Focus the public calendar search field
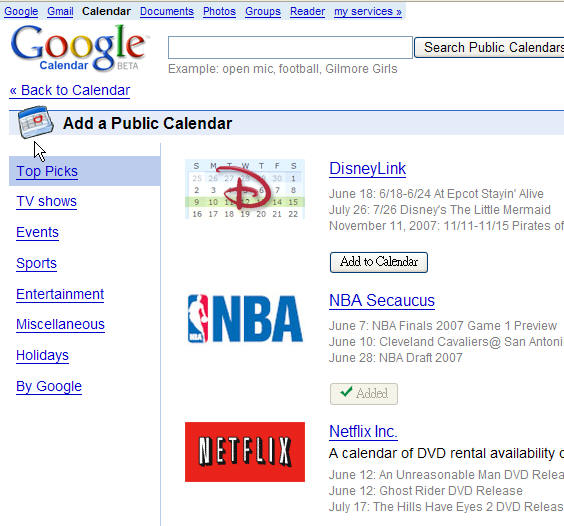Viewport: 564px width, 526px height. pos(290,47)
